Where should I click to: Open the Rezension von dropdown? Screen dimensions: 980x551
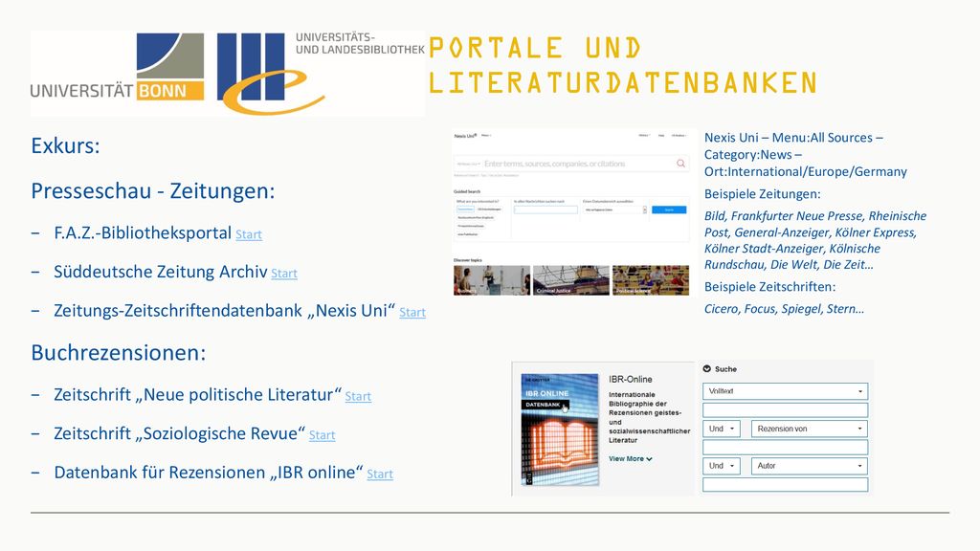click(x=810, y=429)
